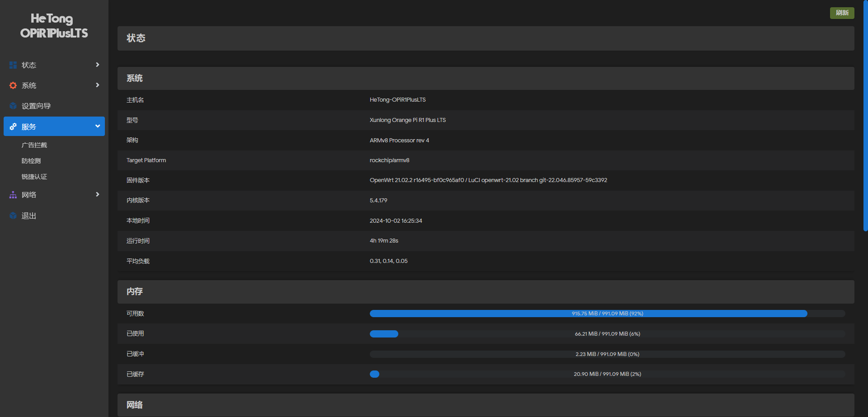Expand the 网络 menu chevron
868x417 pixels.
pyautogui.click(x=97, y=195)
